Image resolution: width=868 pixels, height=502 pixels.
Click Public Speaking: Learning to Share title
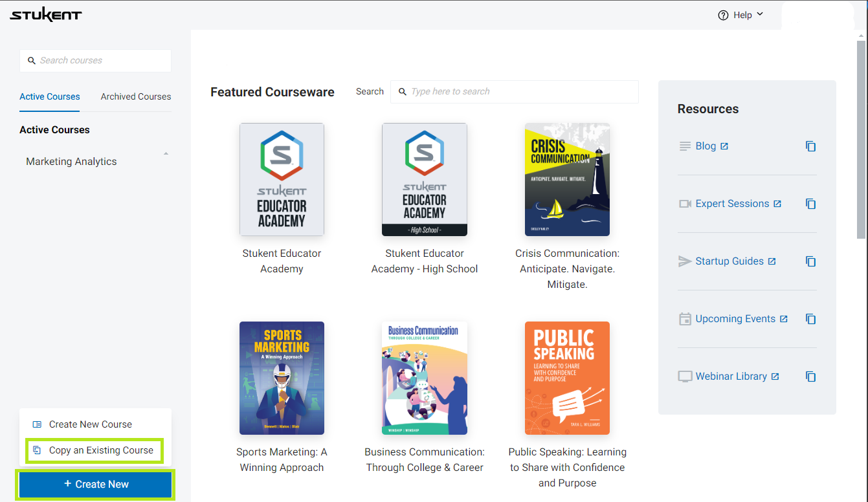(567, 468)
